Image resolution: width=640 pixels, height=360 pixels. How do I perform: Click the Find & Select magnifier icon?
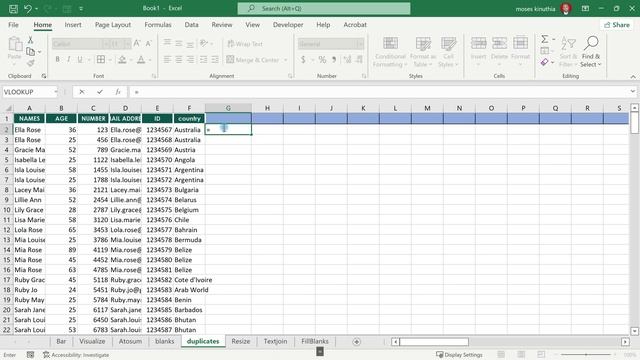point(591,43)
